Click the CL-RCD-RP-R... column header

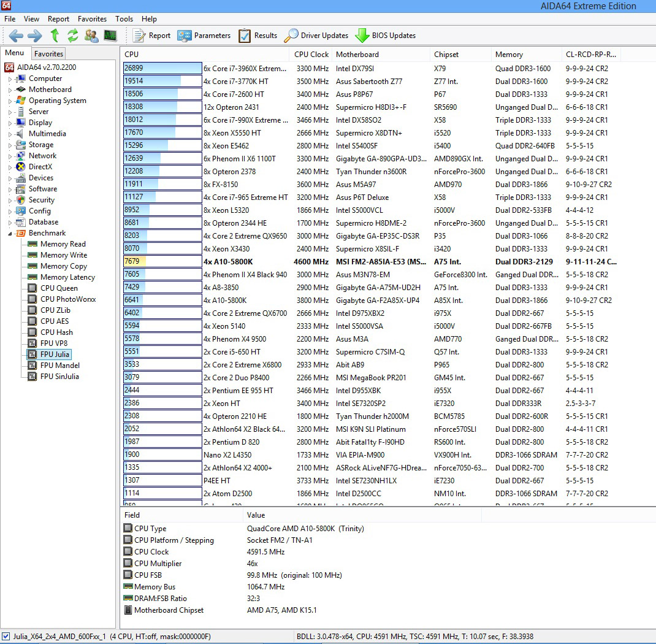coord(591,55)
